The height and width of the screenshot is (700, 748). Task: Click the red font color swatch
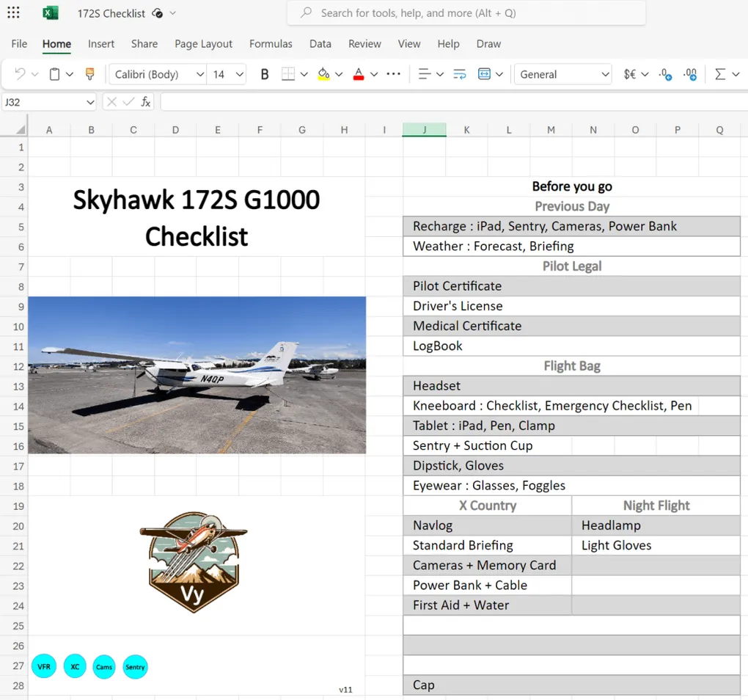359,74
